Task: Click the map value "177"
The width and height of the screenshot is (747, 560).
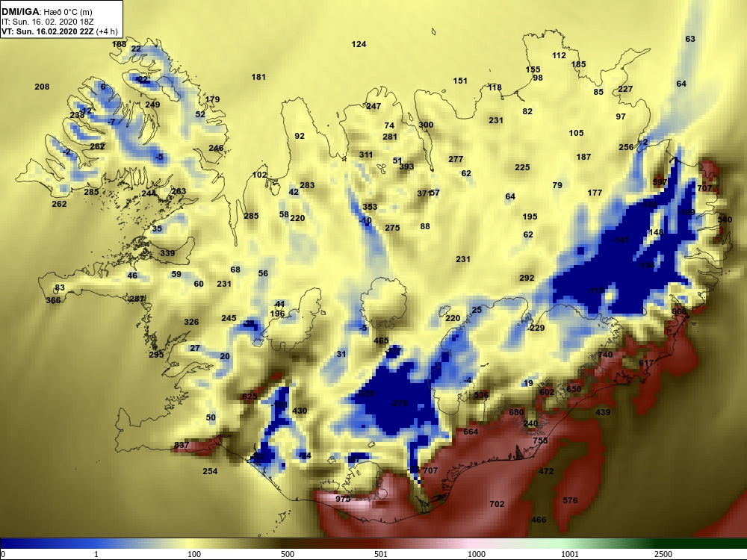Action: 595,193
